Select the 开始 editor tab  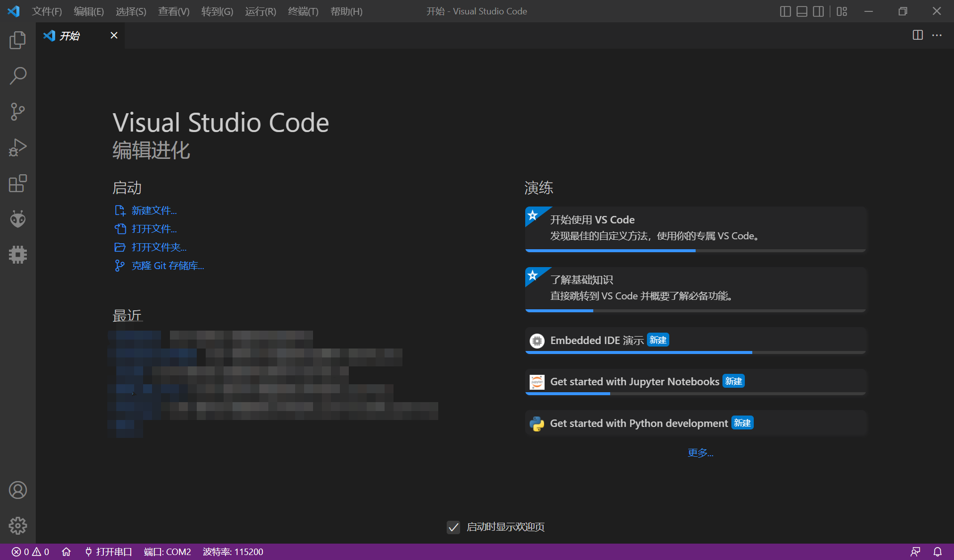80,35
